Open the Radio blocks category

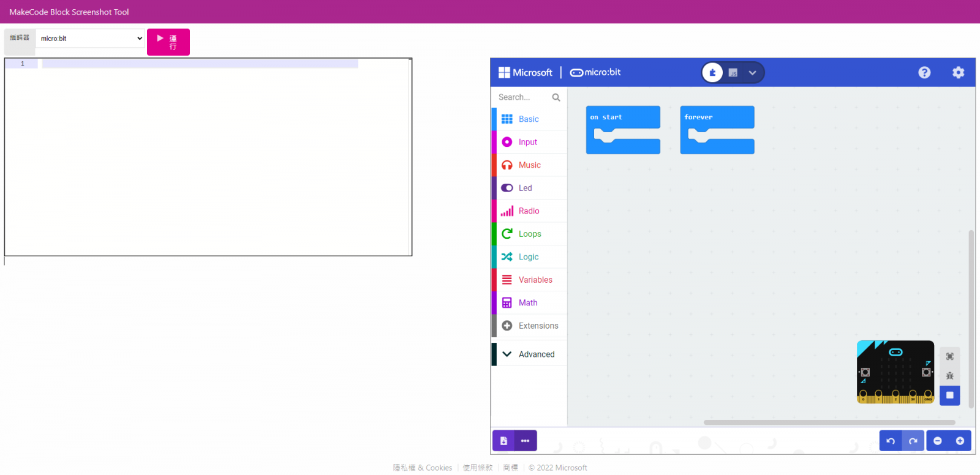(x=529, y=211)
